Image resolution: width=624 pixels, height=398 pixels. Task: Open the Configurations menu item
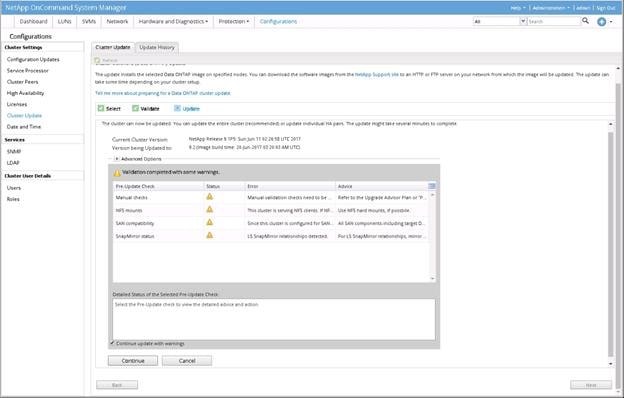tap(278, 21)
